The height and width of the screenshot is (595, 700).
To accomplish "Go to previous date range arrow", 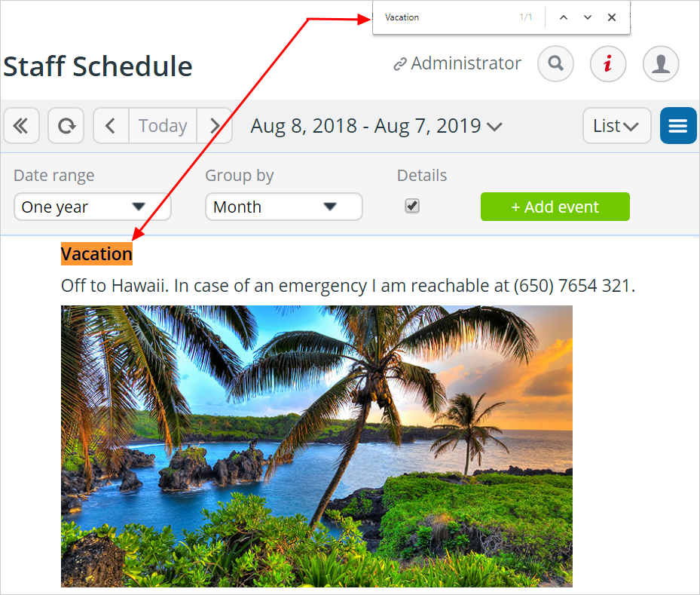I will point(112,125).
